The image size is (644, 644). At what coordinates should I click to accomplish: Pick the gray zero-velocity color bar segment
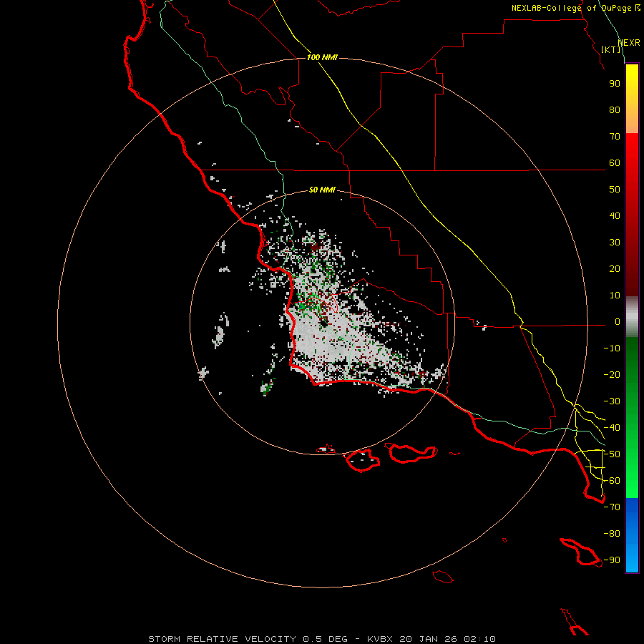tap(632, 317)
